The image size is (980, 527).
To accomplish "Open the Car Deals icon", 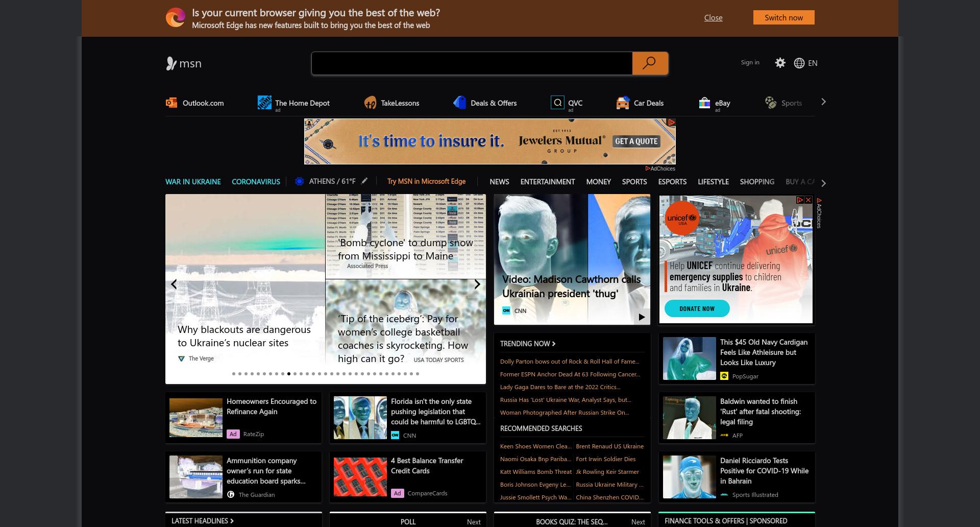I will click(623, 103).
